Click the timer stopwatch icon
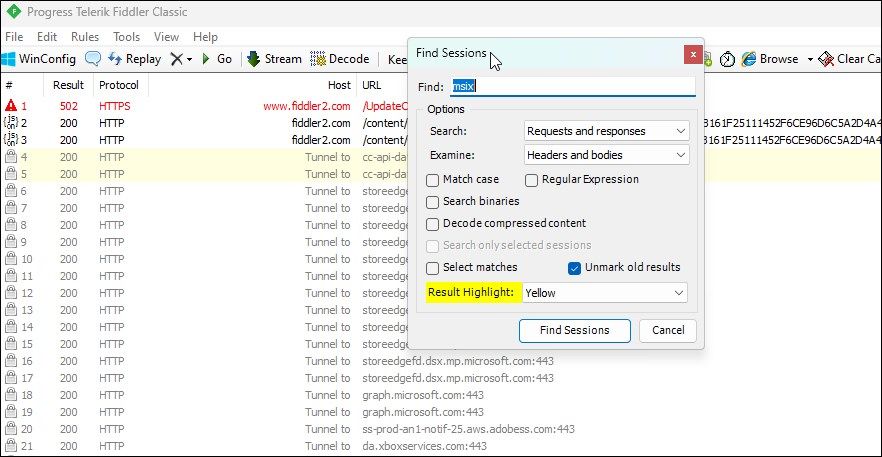The width and height of the screenshot is (882, 457). [x=727, y=59]
